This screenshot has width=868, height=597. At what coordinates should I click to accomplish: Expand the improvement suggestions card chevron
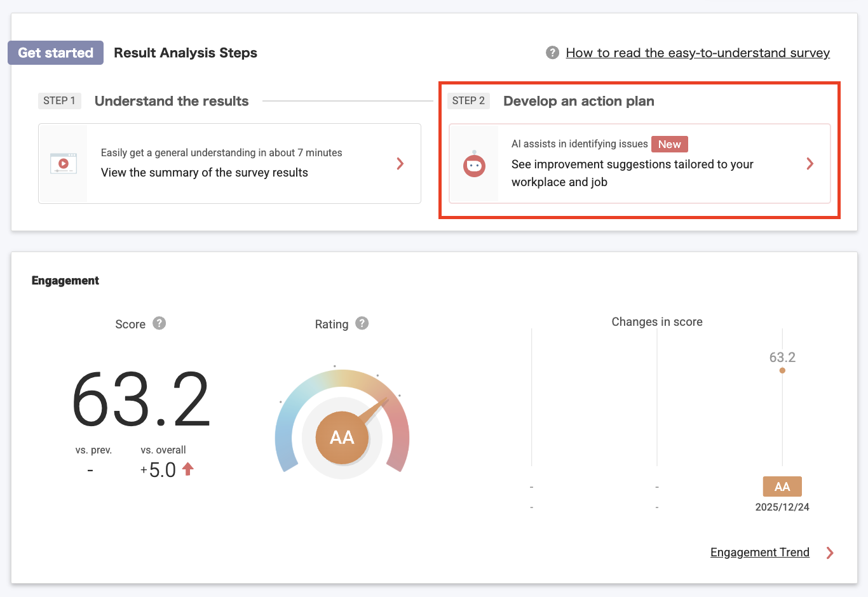(x=810, y=164)
